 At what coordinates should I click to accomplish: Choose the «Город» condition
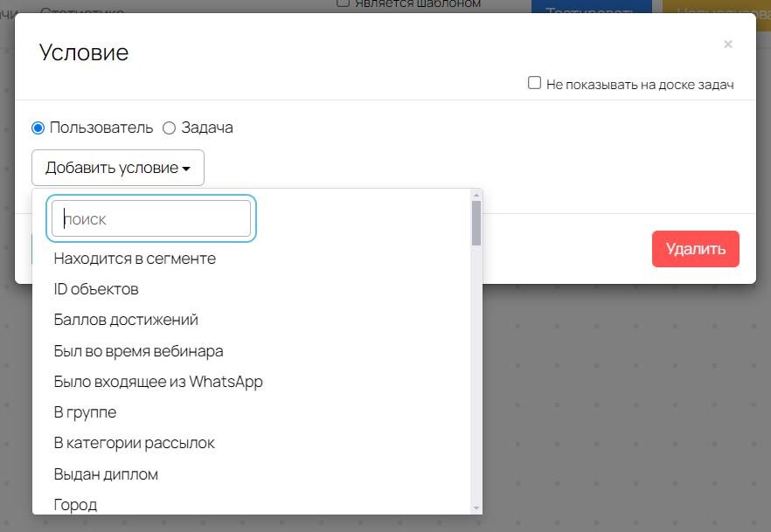coord(75,504)
